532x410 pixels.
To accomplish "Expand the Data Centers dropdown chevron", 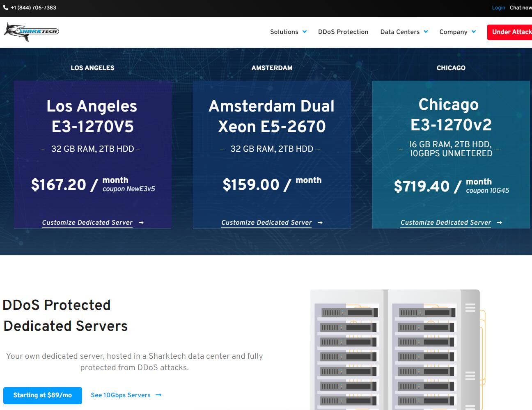I will pos(426,32).
